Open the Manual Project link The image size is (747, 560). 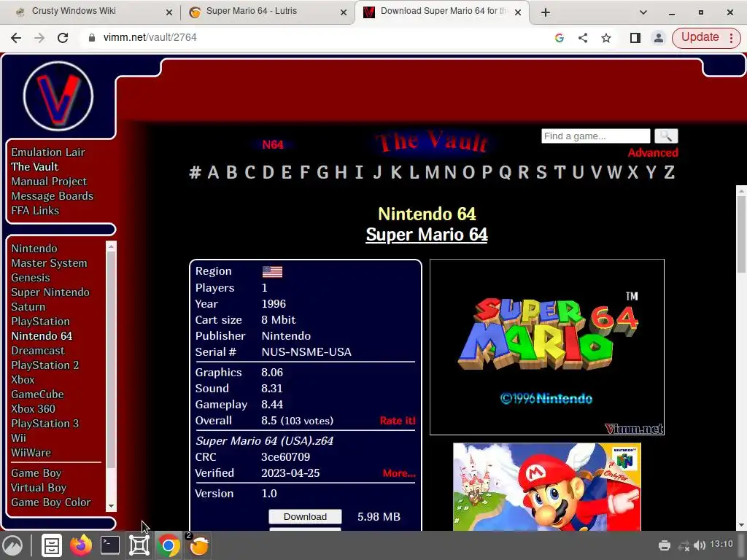point(49,182)
